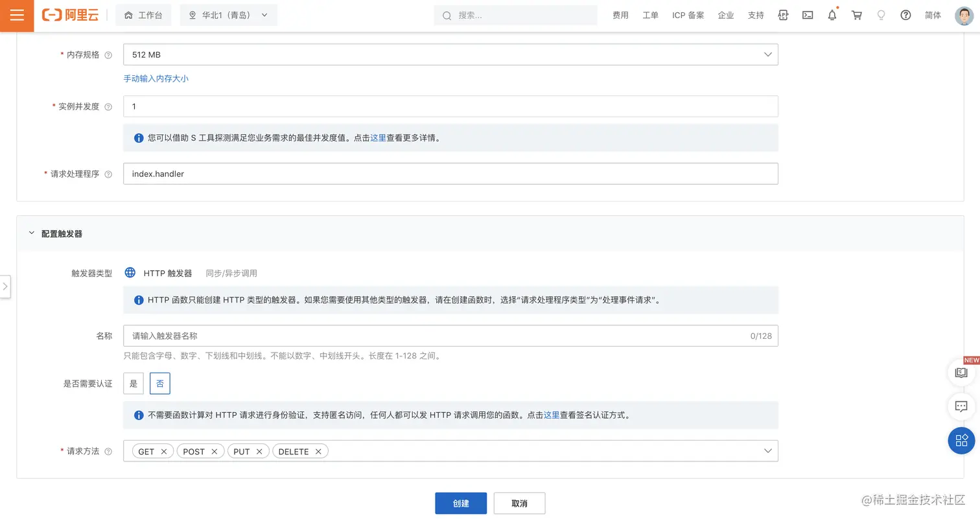The width and height of the screenshot is (980, 521).
Task: Open the API developer tools icon
Action: [783, 15]
